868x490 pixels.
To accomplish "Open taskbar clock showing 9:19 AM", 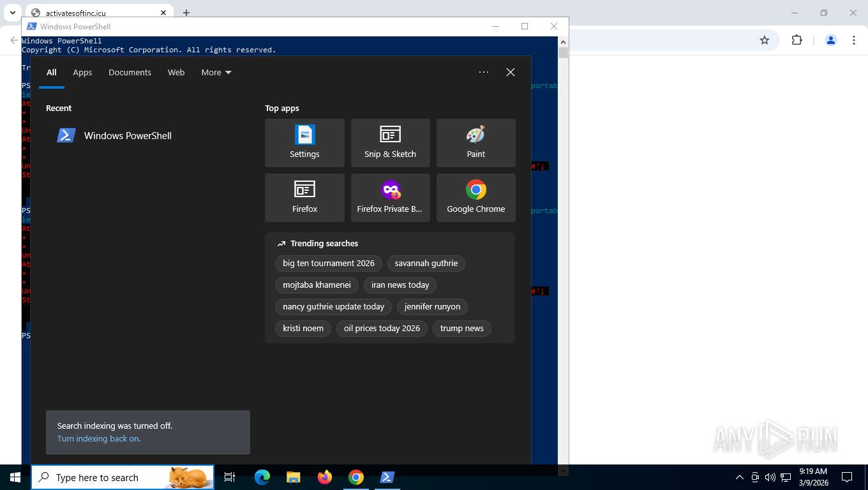I will click(812, 477).
